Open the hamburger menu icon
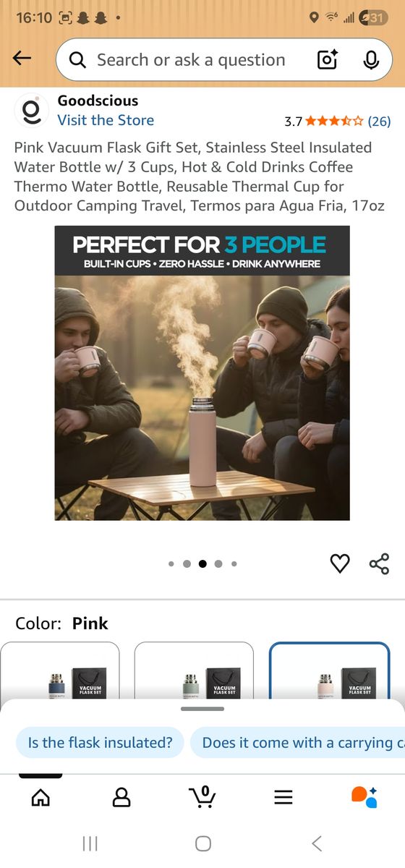 tap(283, 797)
